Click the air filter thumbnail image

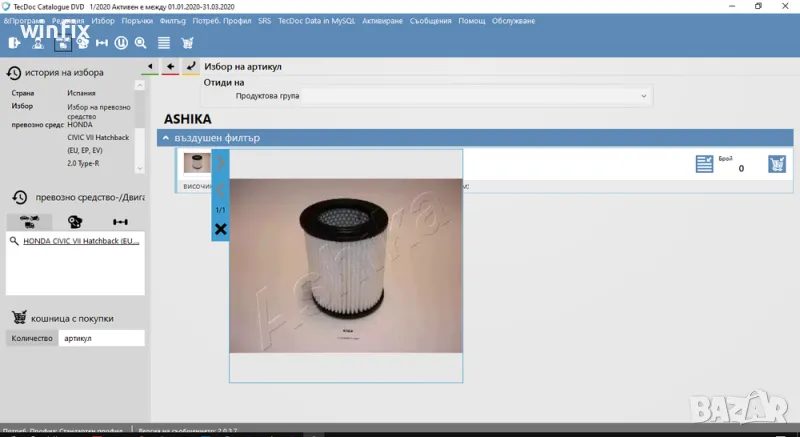[x=195, y=163]
